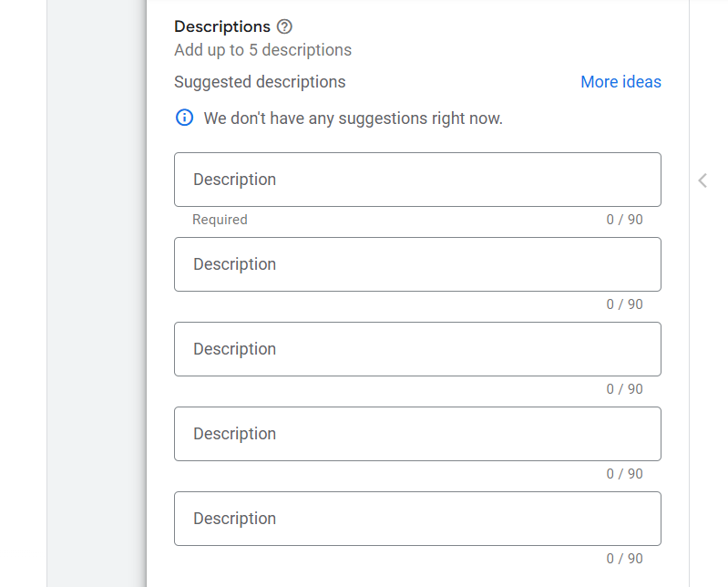Open the help icon beside Descriptions
The image size is (728, 587).
coord(284,26)
